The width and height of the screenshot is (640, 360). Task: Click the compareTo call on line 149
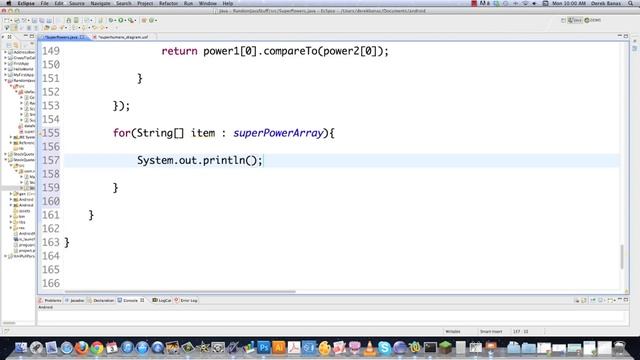pos(291,51)
